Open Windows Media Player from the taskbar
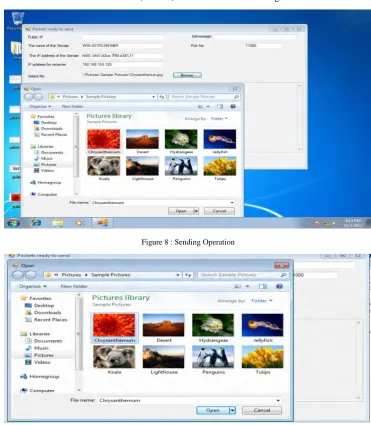Screen dimensions: 371x425 79,223
